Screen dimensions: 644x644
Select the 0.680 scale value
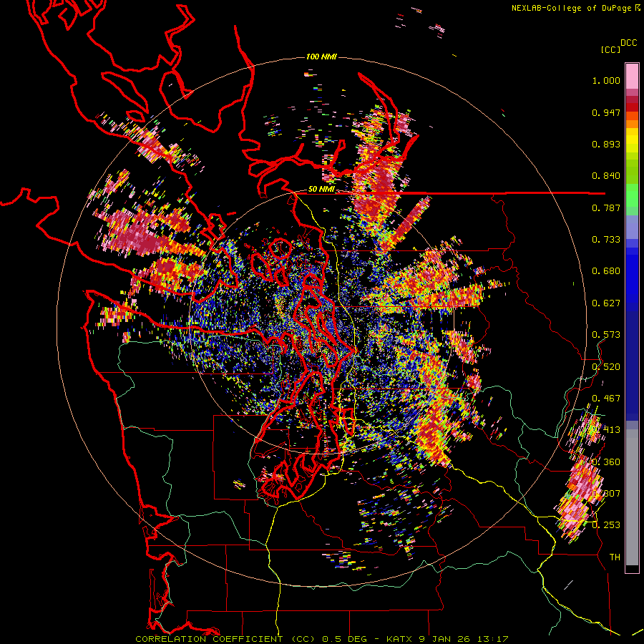606,271
